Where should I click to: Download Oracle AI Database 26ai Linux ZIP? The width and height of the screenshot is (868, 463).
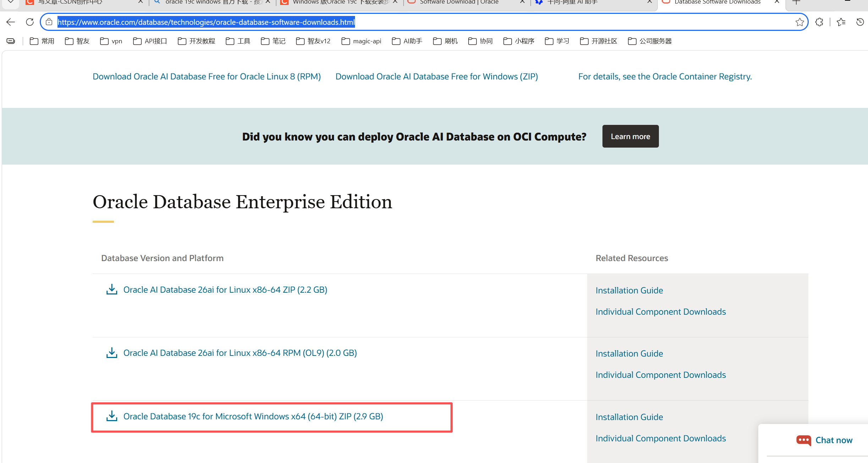pyautogui.click(x=225, y=290)
